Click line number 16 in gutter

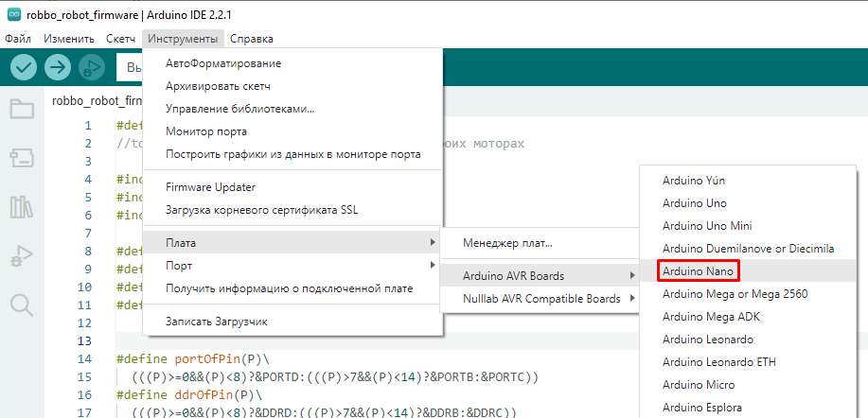(84, 394)
